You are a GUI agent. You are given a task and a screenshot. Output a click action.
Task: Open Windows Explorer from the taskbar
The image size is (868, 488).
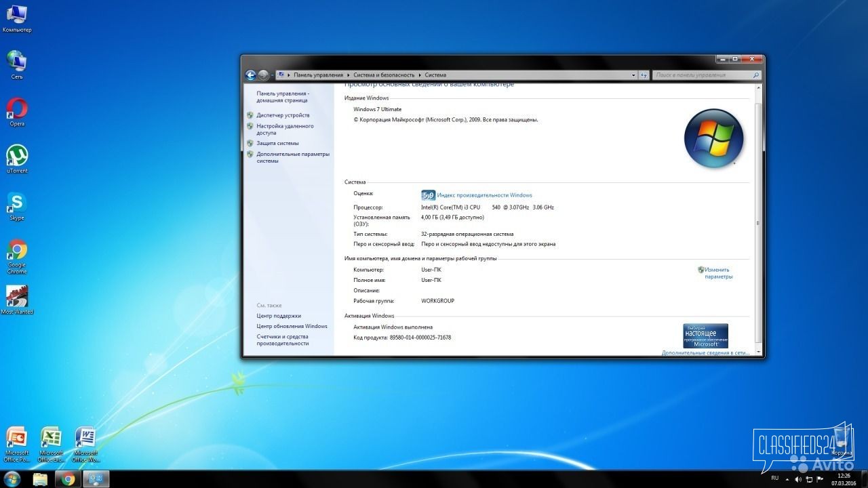[x=40, y=479]
